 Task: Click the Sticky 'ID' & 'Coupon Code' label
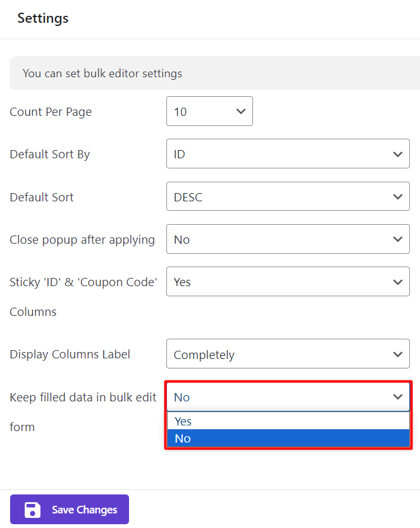pyautogui.click(x=83, y=282)
